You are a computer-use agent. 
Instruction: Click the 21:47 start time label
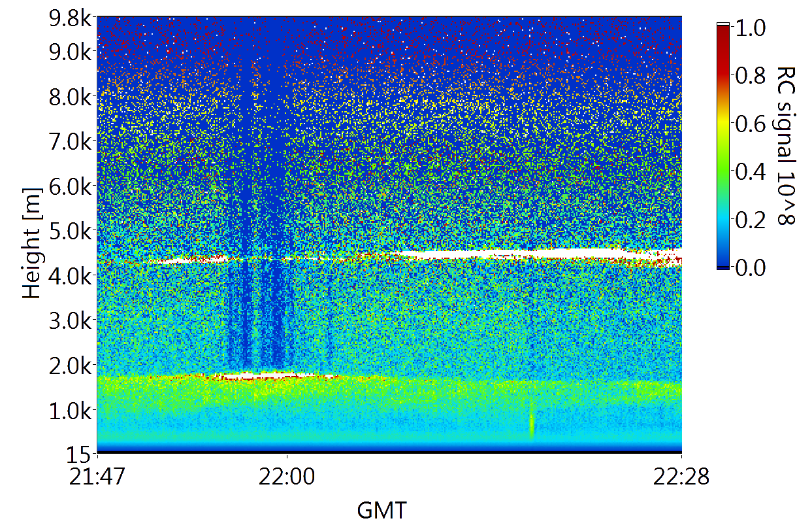coord(97,479)
